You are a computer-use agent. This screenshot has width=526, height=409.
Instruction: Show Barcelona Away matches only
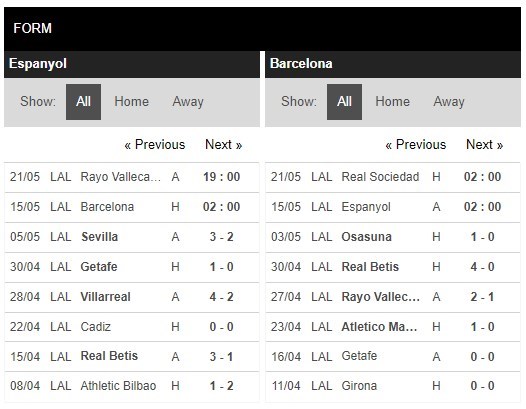tap(449, 102)
